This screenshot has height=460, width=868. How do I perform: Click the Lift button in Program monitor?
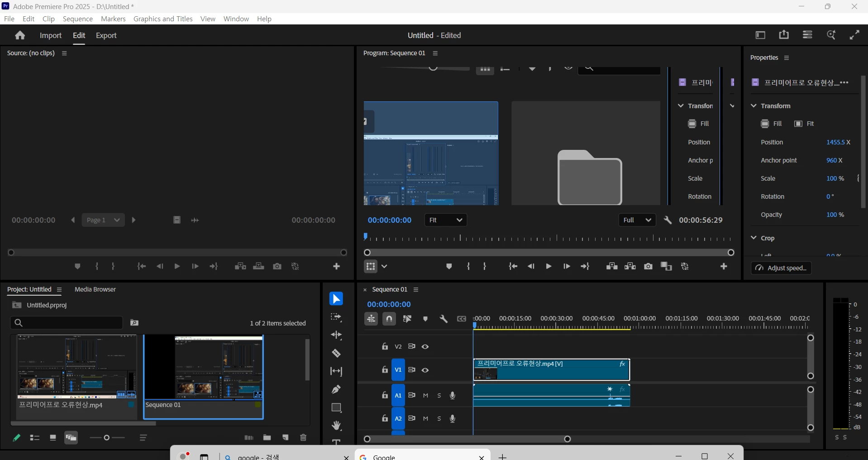[612, 266]
